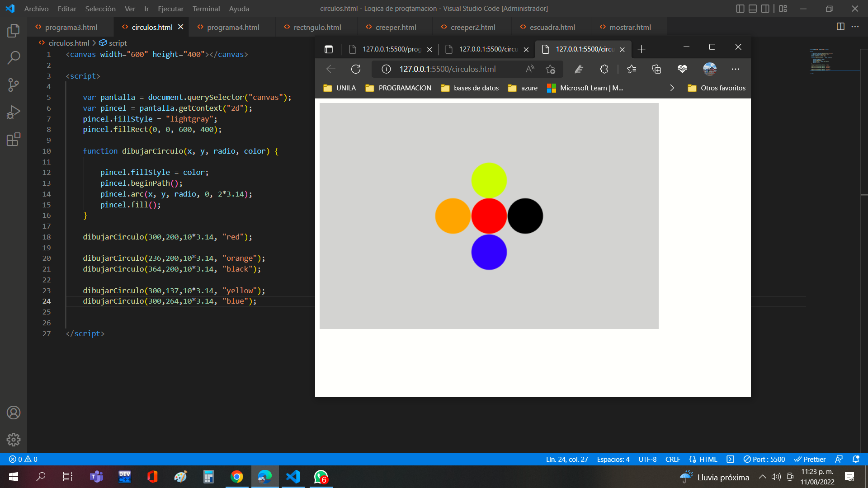Open the Otros favoritos folder
This screenshot has height=488, width=868.
pos(717,88)
